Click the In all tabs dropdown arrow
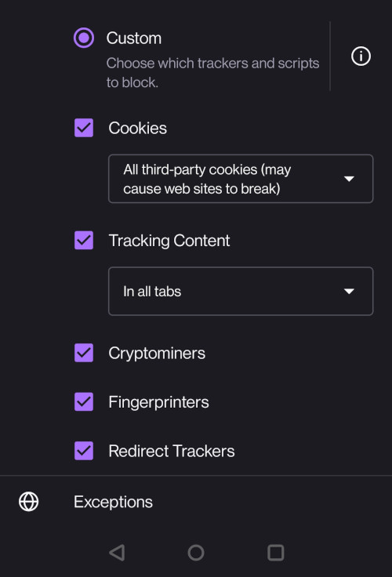This screenshot has width=392, height=577. 349,291
